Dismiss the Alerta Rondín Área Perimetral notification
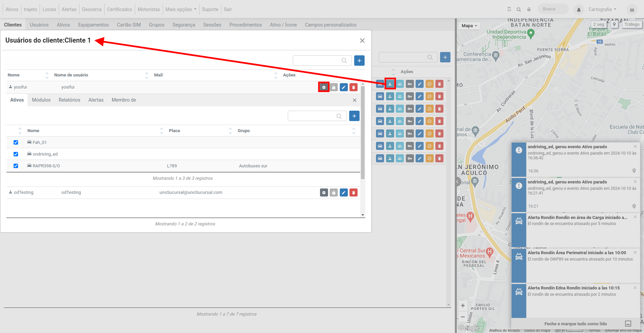644x333 pixels. [x=635, y=253]
